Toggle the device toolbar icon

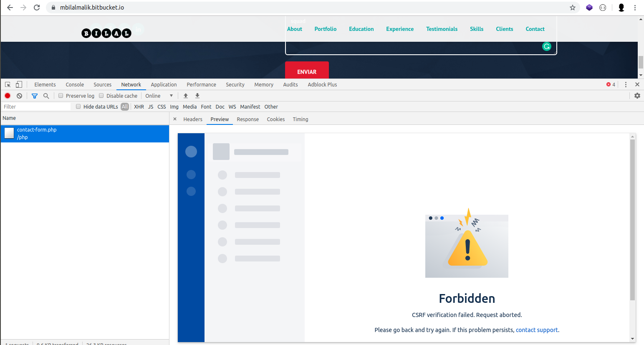(19, 84)
